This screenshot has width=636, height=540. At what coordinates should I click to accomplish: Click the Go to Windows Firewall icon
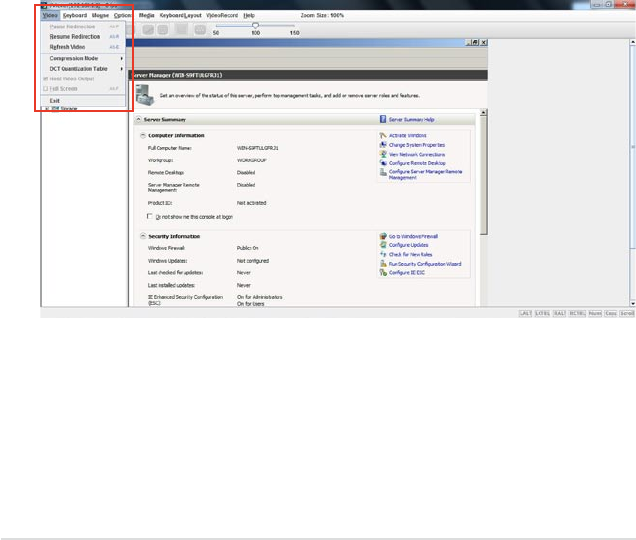(382, 236)
